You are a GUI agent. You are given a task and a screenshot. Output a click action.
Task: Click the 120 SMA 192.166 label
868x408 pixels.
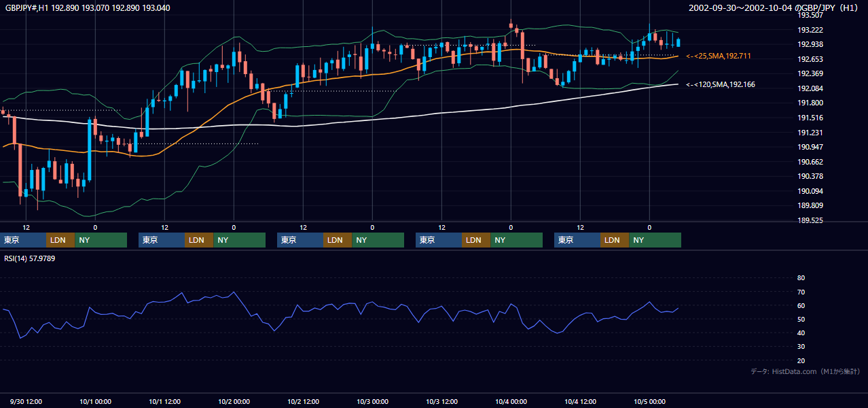click(721, 84)
